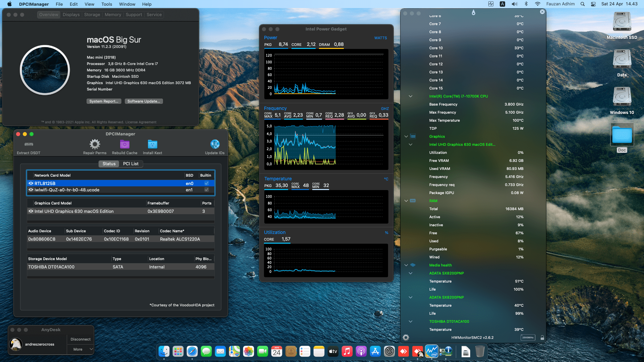
Task: Click the Software Update button
Action: tap(144, 101)
